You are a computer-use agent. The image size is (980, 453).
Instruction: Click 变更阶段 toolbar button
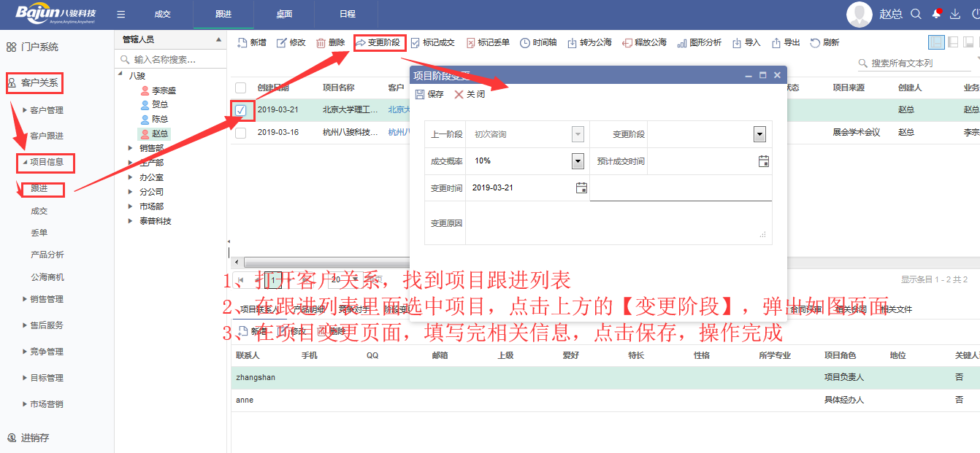pos(379,43)
